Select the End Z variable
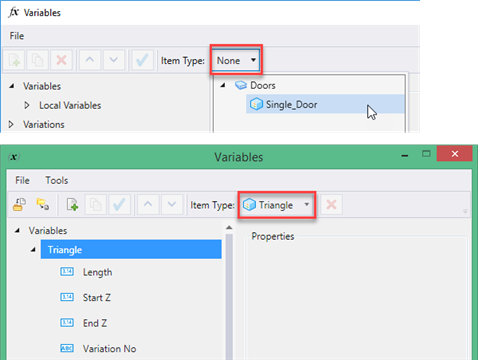 tap(95, 323)
